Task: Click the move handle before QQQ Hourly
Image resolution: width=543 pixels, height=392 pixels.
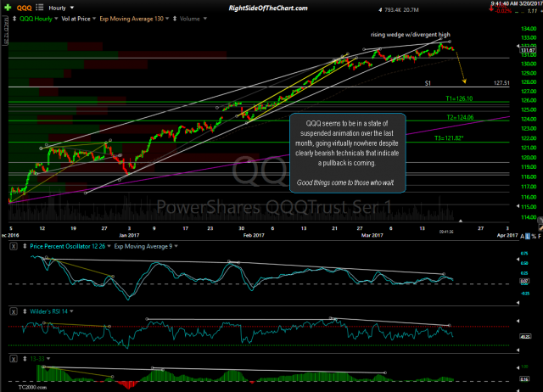Action: (x=14, y=19)
